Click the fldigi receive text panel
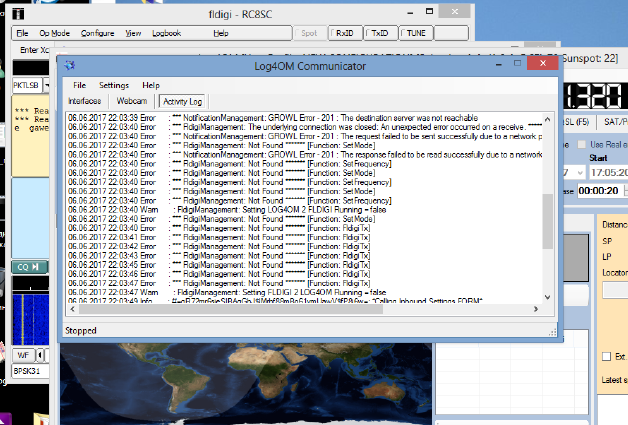The image size is (628, 425). (30, 136)
